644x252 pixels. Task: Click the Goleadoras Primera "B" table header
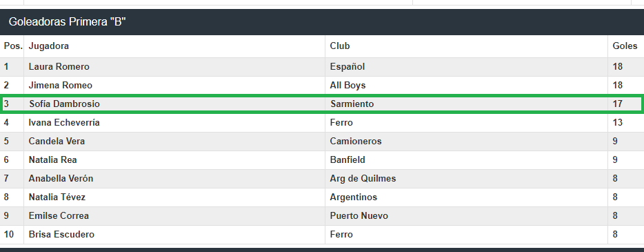[x=67, y=22]
